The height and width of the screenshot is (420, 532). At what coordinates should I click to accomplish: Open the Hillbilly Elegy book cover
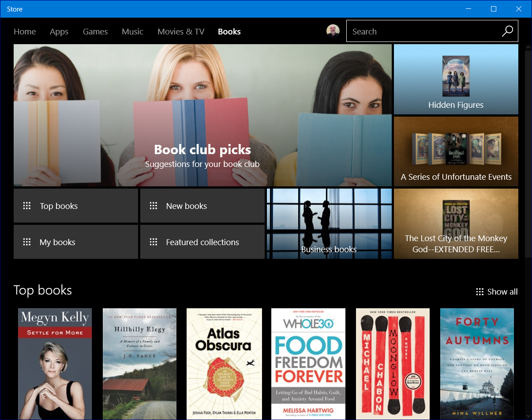(x=139, y=363)
